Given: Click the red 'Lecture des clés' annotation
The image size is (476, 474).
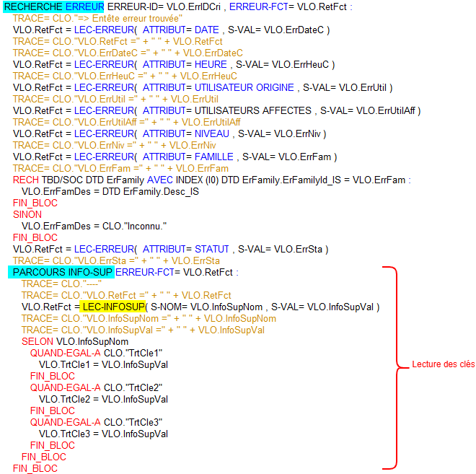Looking at the screenshot, I should [x=443, y=365].
